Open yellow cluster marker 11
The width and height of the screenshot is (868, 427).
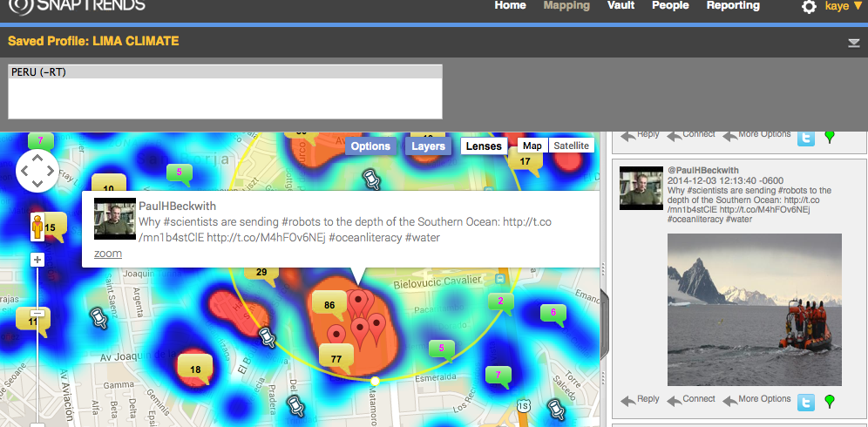pyautogui.click(x=32, y=322)
